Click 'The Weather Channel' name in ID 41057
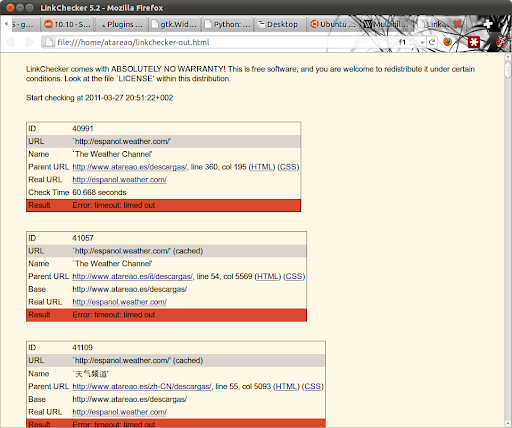The image size is (512, 428). 112,264
